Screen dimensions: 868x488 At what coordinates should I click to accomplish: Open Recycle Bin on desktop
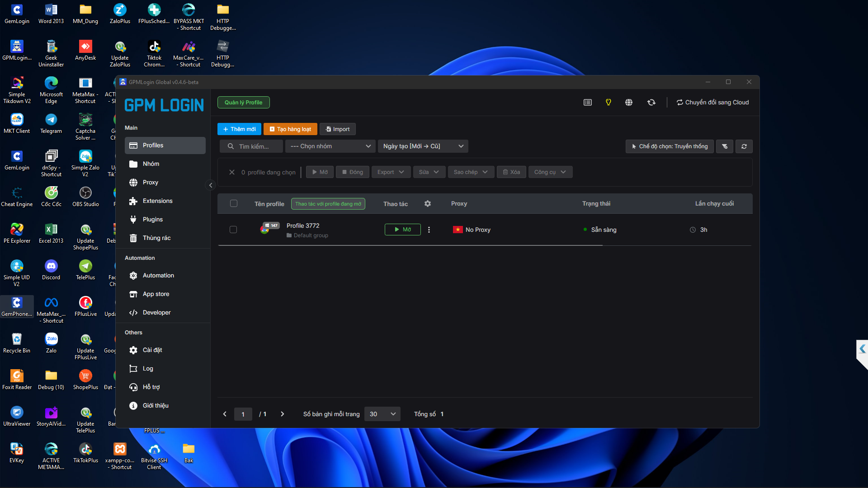(x=17, y=343)
